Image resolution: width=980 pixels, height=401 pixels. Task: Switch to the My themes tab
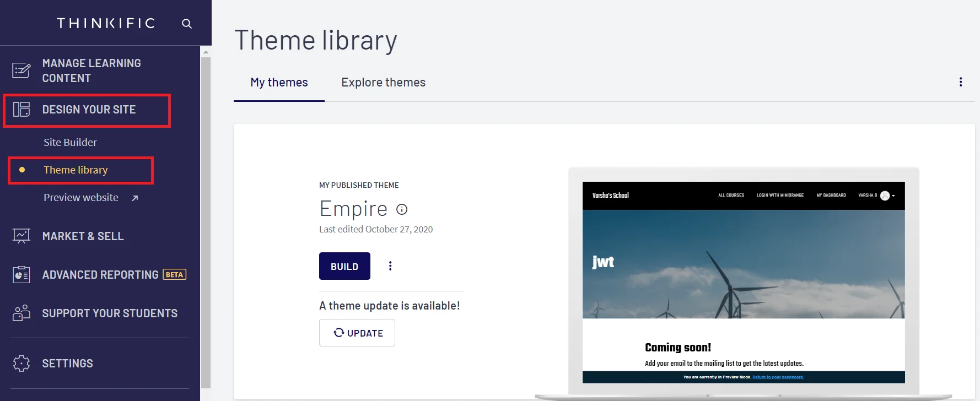279,83
